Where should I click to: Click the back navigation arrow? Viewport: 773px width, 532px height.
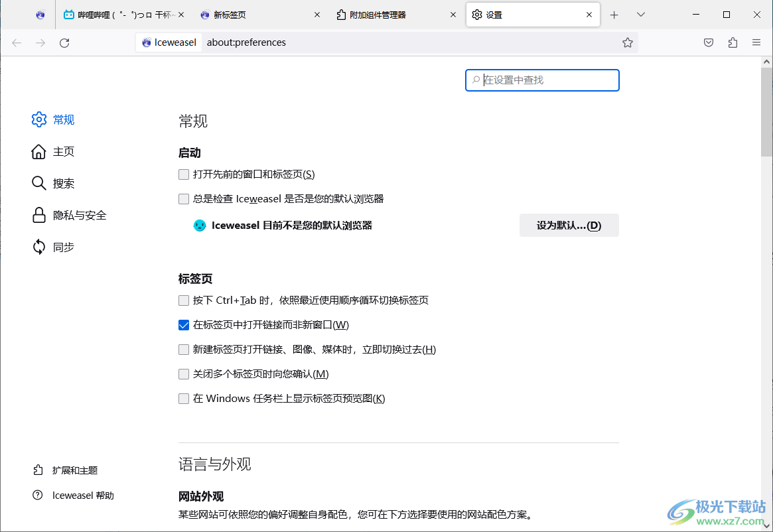(x=17, y=43)
